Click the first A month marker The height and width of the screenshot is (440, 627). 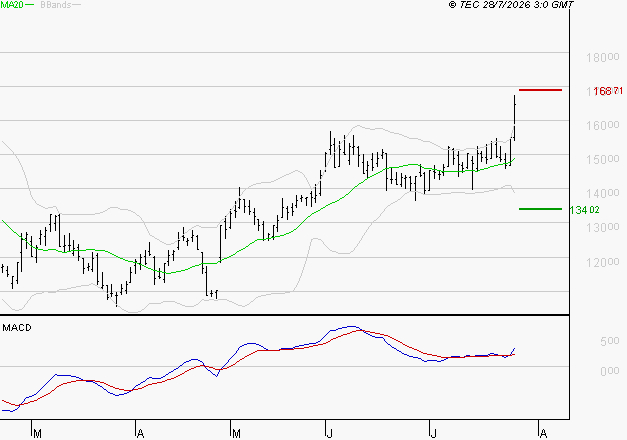[x=140, y=434]
